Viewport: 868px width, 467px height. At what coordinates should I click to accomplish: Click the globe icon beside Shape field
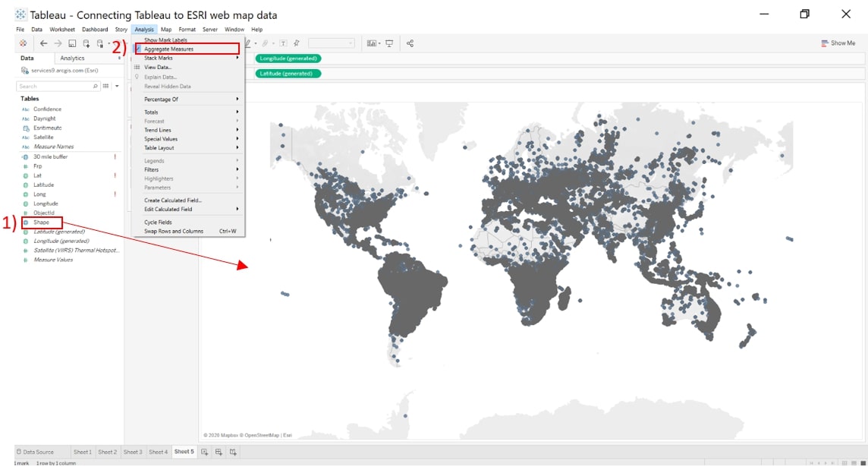point(26,222)
